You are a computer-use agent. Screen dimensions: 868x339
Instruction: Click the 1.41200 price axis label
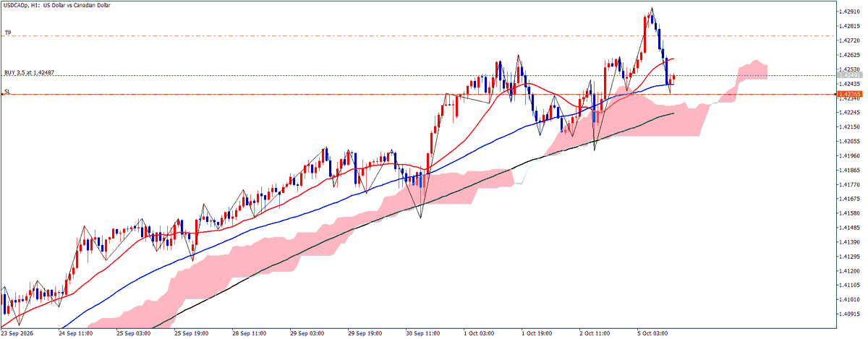coord(850,271)
